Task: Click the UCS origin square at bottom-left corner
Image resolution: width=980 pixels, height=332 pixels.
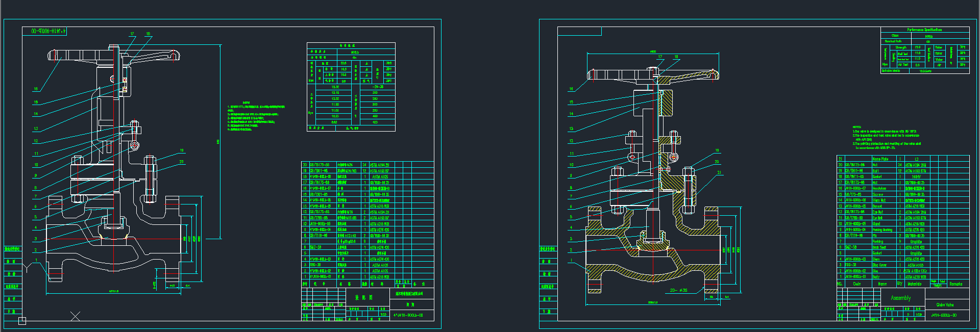Action: point(22,321)
